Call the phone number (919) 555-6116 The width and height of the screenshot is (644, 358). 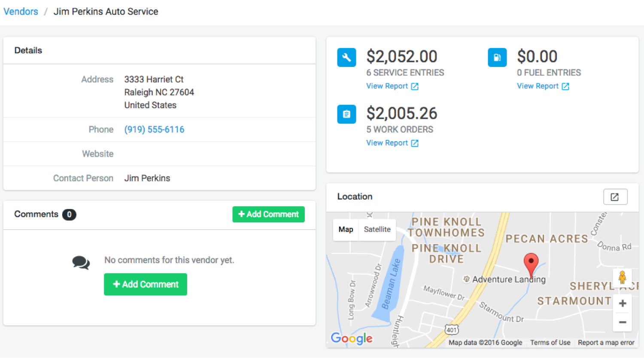click(154, 130)
